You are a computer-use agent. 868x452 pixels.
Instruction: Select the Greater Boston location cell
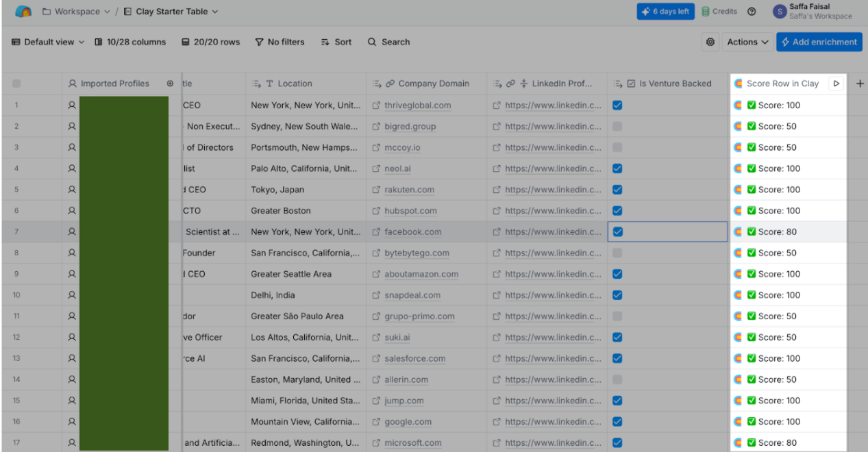coord(306,211)
